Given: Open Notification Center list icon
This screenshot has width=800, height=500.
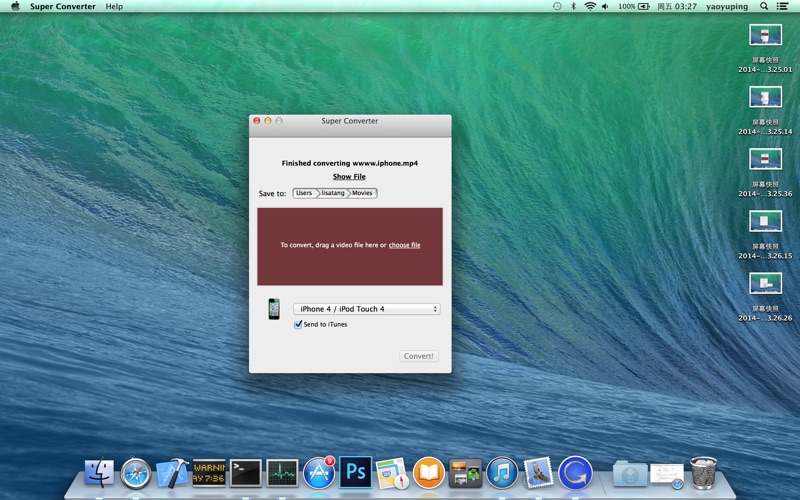Looking at the screenshot, I should [782, 6].
